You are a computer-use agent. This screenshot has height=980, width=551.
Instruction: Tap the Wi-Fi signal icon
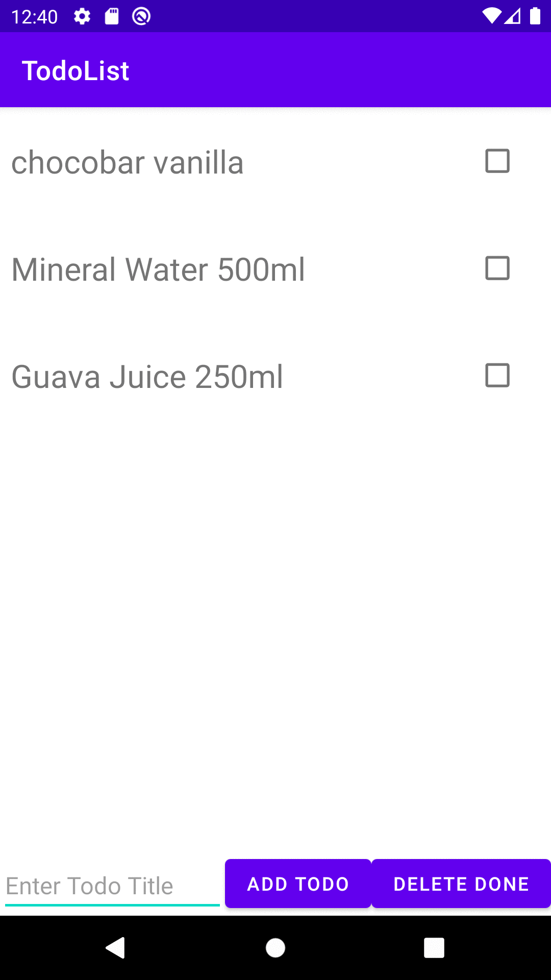492,16
